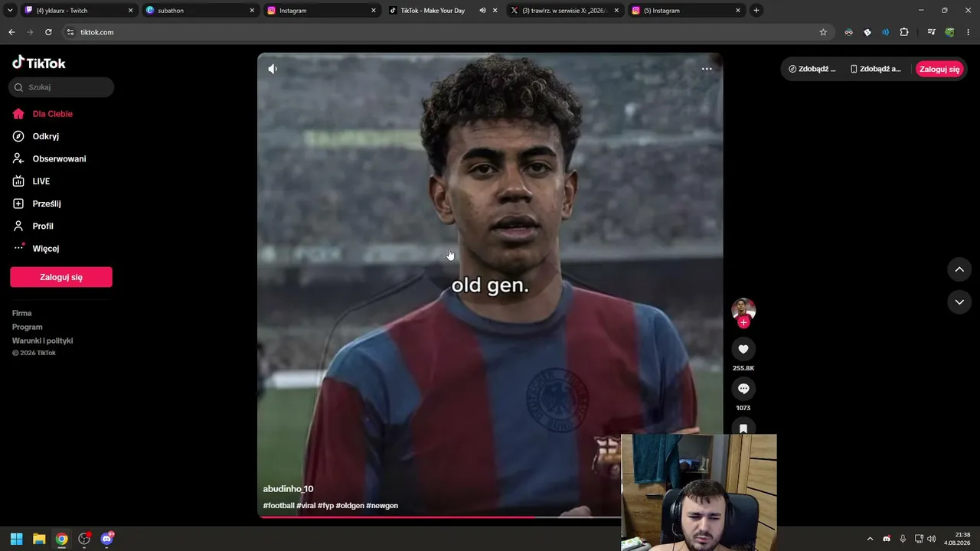Viewport: 980px width, 551px height.
Task: Go to the LIVE section
Action: (41, 181)
